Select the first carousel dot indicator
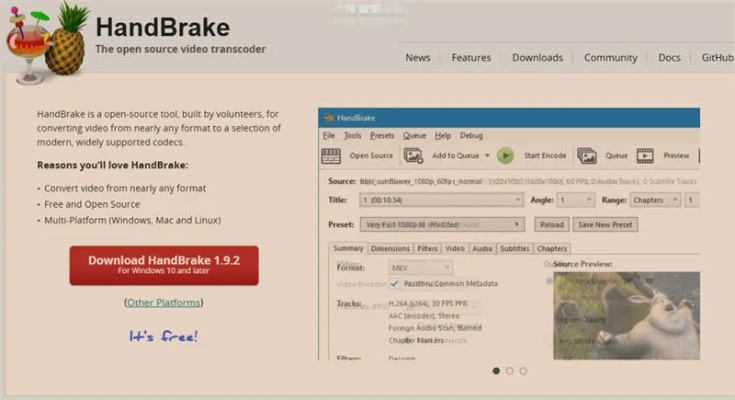This screenshot has height=400, width=735. point(496,371)
